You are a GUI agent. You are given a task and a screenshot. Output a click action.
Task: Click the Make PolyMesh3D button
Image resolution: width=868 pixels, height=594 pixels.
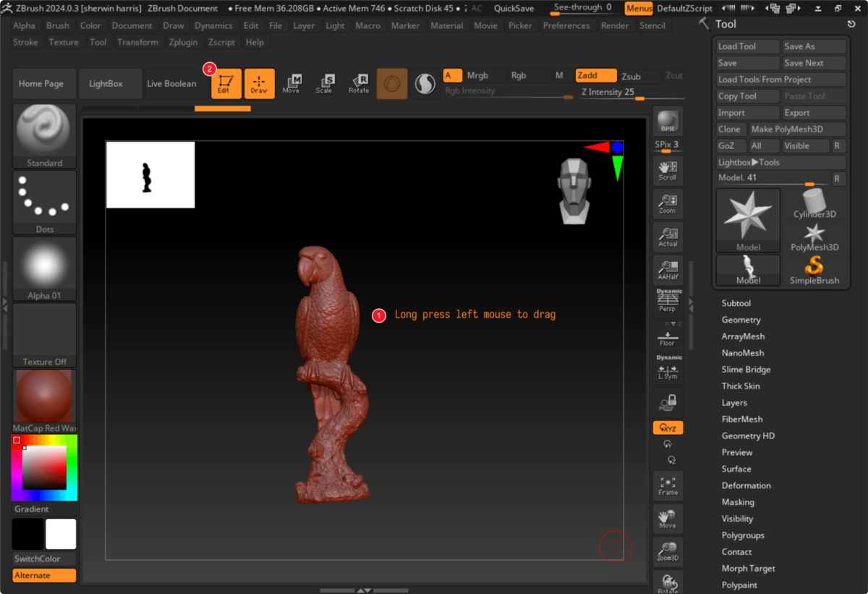pos(796,129)
